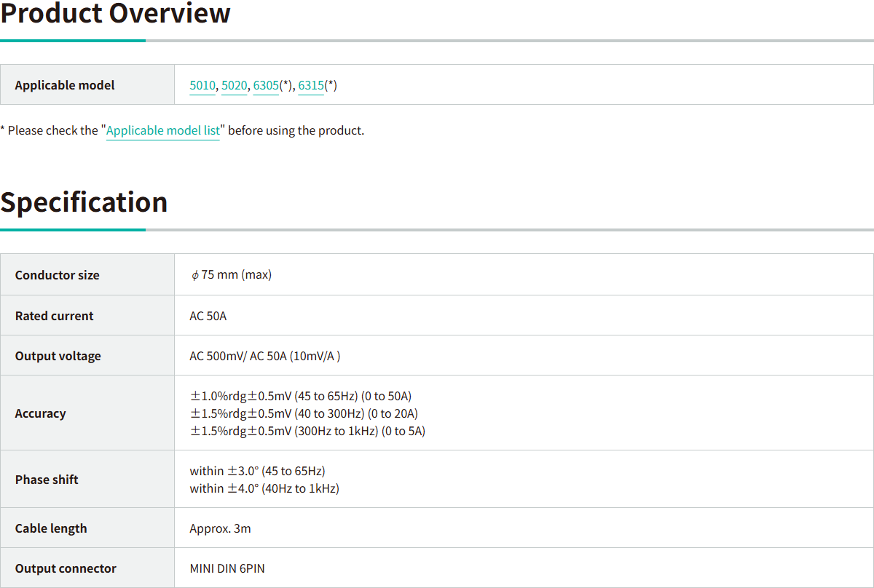
Task: Open the 5020 model link
Action: pos(235,86)
